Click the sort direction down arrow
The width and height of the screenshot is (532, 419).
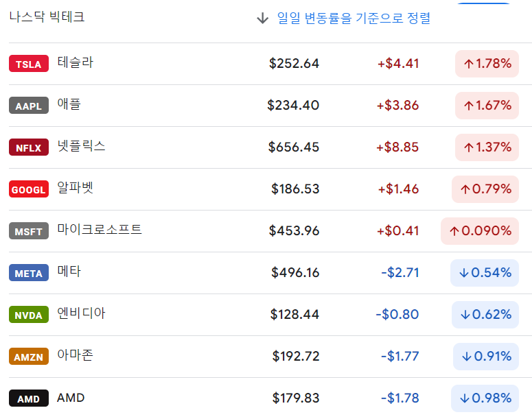point(262,19)
